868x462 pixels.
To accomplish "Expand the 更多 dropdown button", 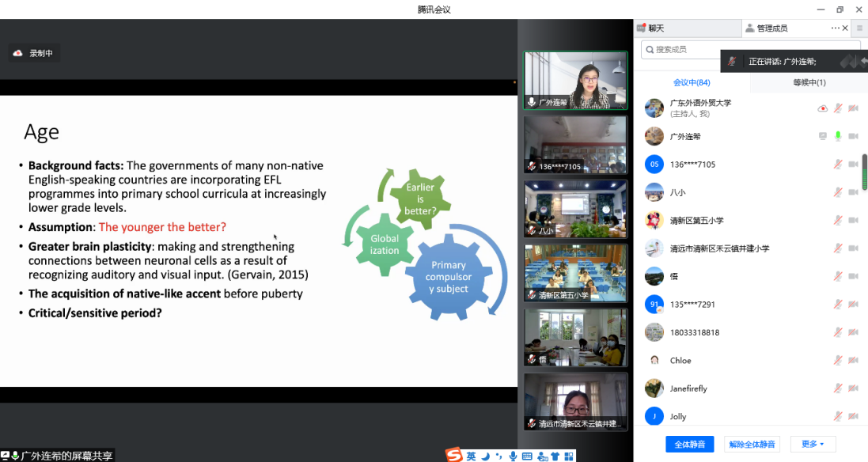I will point(813,444).
